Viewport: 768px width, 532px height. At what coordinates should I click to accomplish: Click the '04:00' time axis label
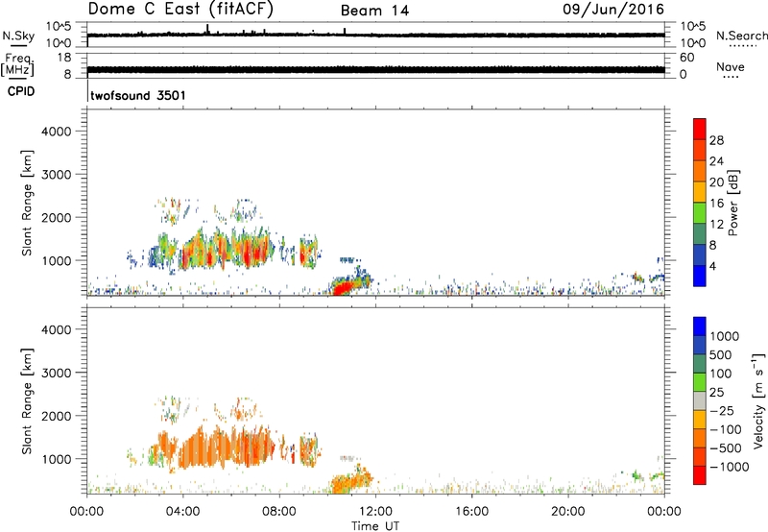click(183, 512)
